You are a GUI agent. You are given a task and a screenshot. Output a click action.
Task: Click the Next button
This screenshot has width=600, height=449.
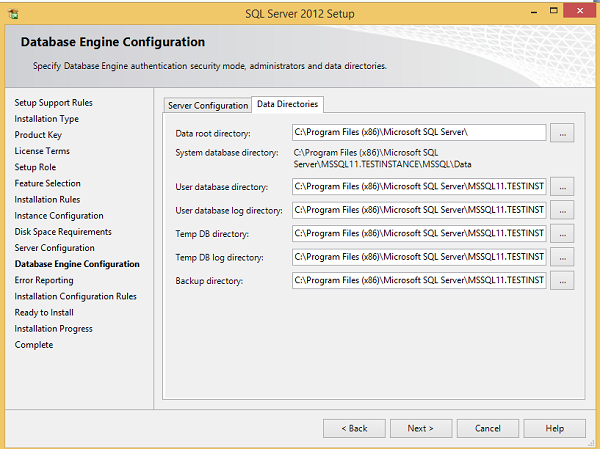(420, 428)
